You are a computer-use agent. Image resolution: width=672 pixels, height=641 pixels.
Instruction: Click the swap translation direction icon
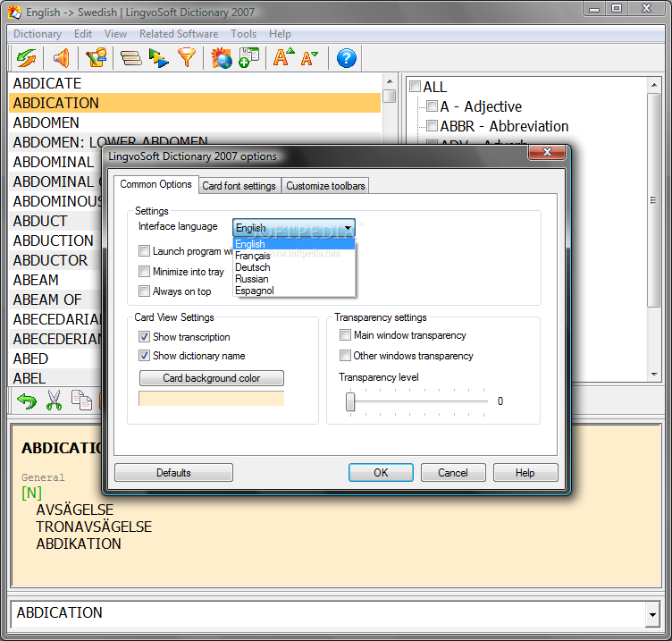pos(27,58)
